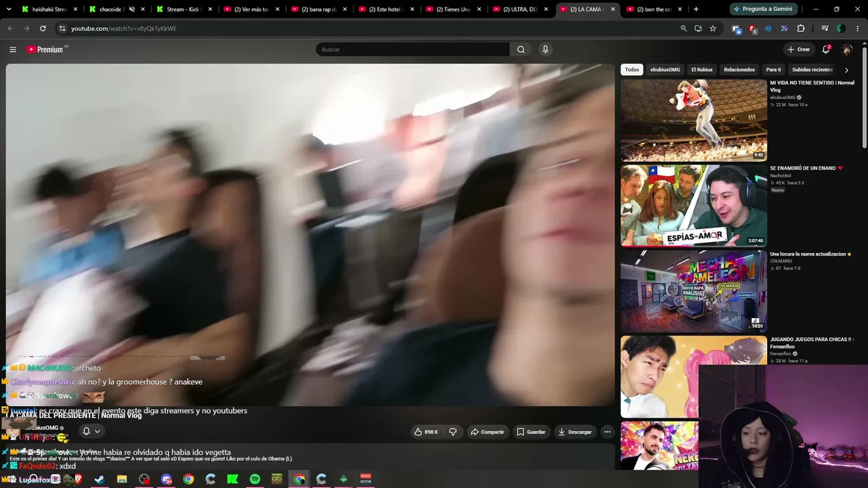Click the YouTube search box
Viewport: 868px width, 488px height.
412,49
